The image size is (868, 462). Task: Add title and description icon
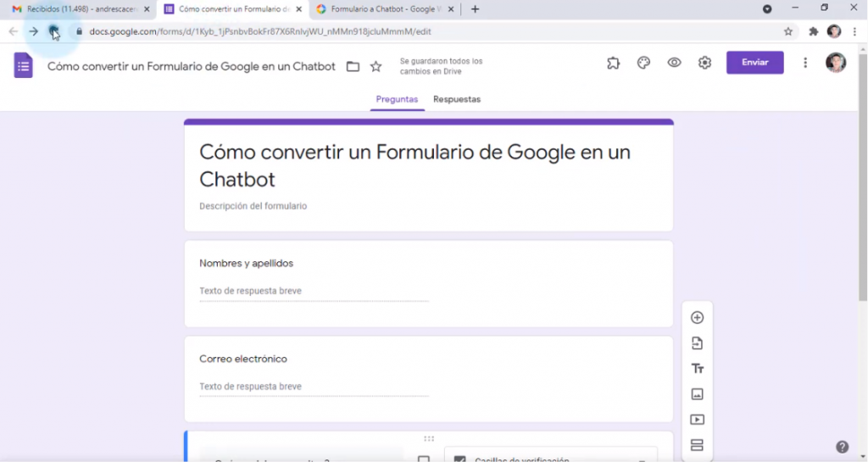[697, 369]
